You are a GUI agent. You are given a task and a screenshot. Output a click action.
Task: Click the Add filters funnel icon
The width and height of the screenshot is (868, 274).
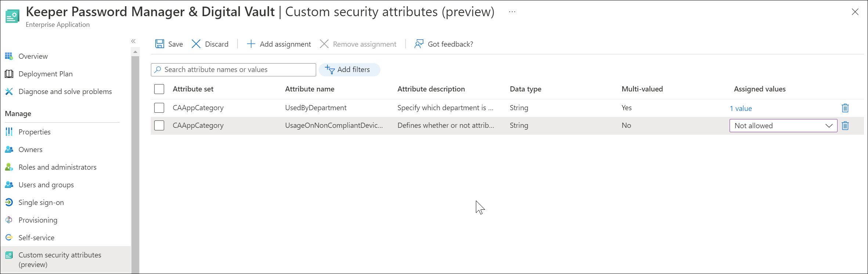(x=330, y=70)
